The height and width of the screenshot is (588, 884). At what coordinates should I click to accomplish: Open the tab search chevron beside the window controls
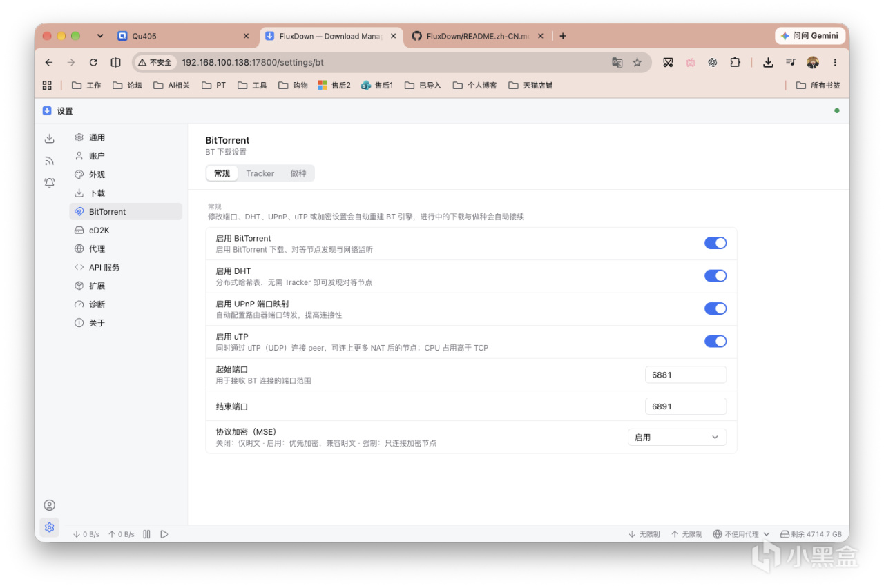click(x=100, y=36)
